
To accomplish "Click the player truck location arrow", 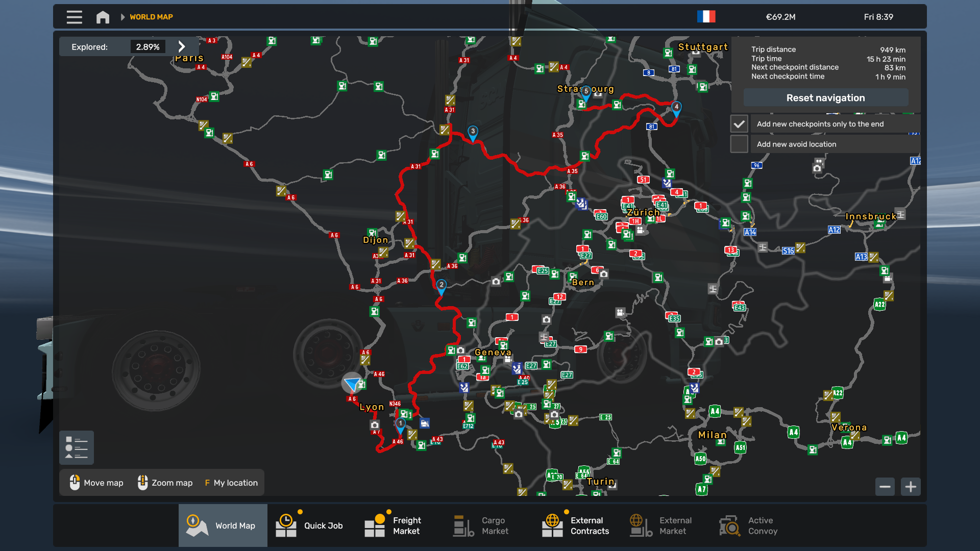I will (352, 383).
